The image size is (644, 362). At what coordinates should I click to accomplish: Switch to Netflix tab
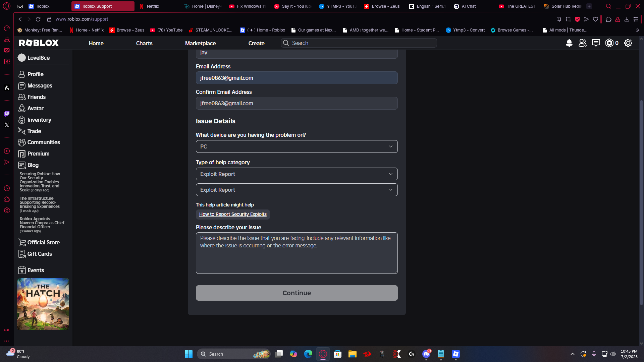click(153, 6)
